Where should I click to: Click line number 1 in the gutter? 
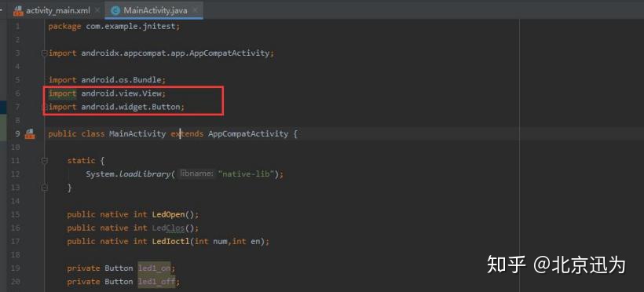[17, 26]
